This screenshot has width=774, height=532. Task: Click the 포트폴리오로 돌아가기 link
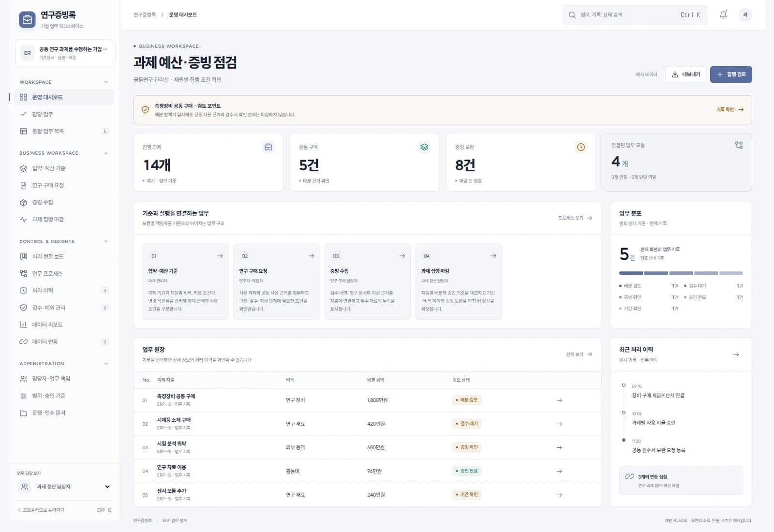[x=41, y=510]
